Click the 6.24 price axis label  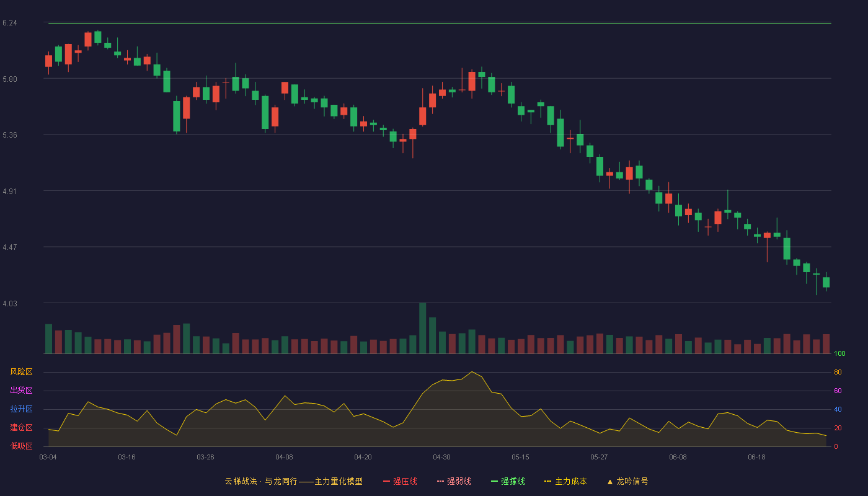click(9, 23)
